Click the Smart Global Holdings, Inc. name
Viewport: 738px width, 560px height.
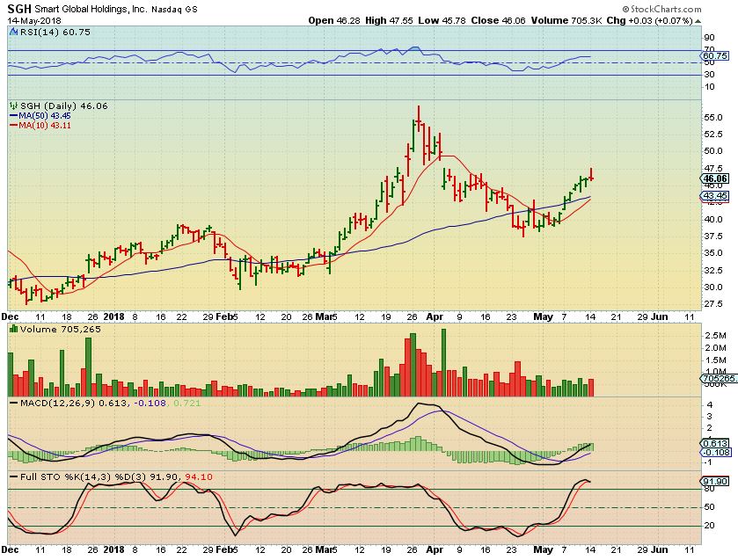(91, 9)
